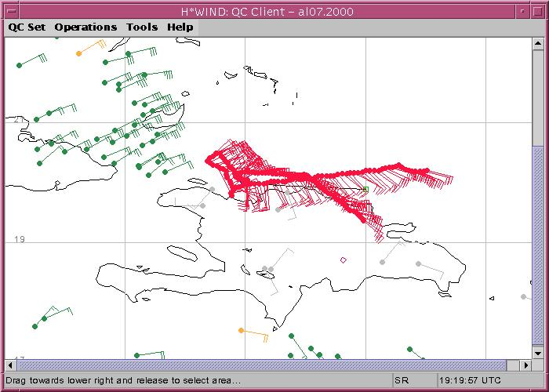Screen dimensions: 549x392
Task: Click the red flight track's eastern end
Action: pyautogui.click(x=426, y=170)
